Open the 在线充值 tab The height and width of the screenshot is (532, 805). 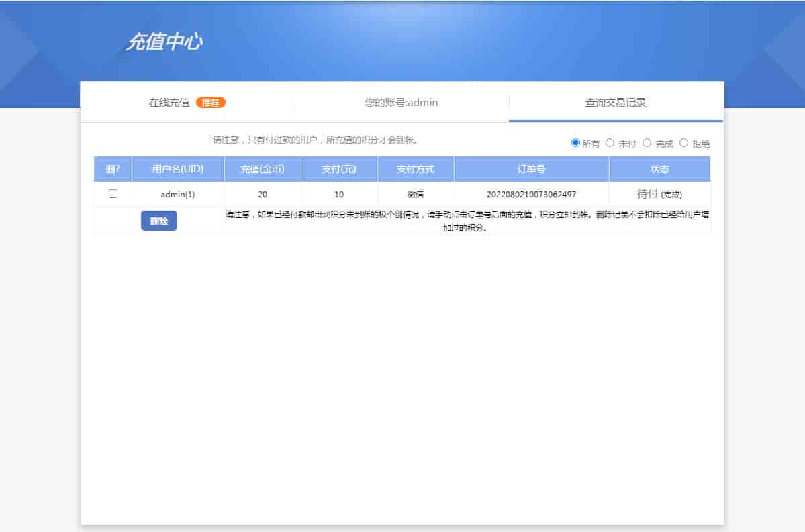point(169,103)
